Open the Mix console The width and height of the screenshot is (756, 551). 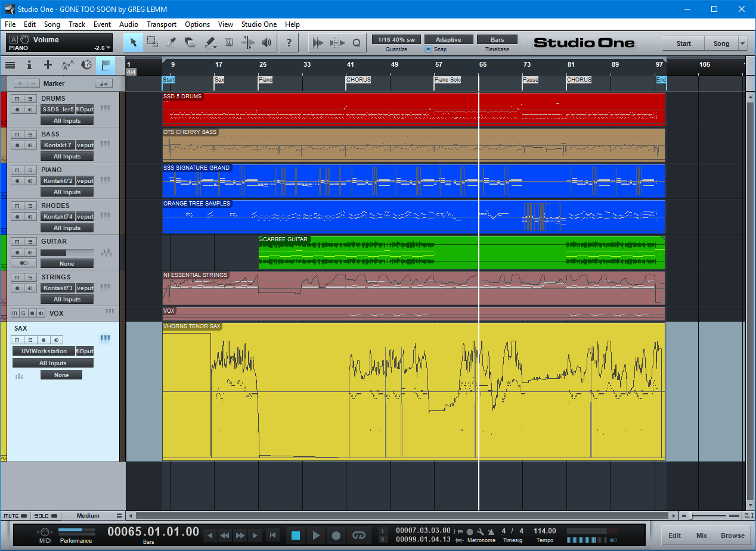702,536
